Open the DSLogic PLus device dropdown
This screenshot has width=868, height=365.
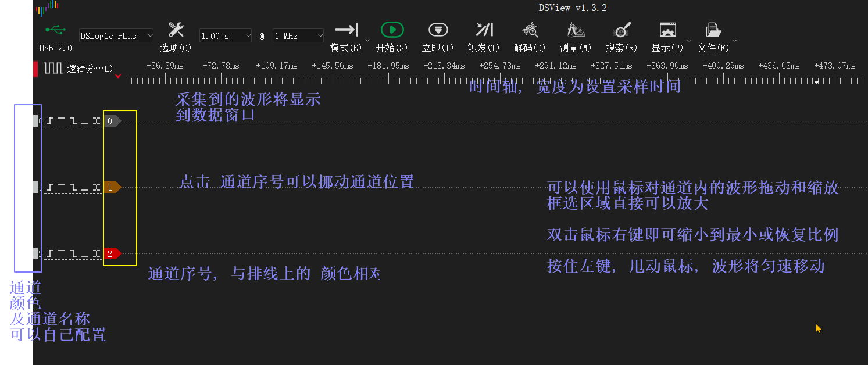[116, 36]
